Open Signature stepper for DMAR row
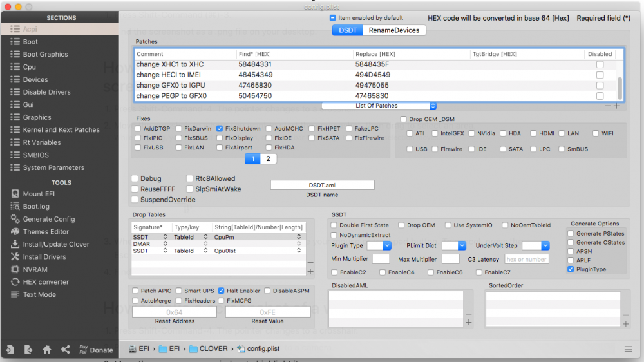Viewport: 644px width, 362px height. pyautogui.click(x=165, y=244)
